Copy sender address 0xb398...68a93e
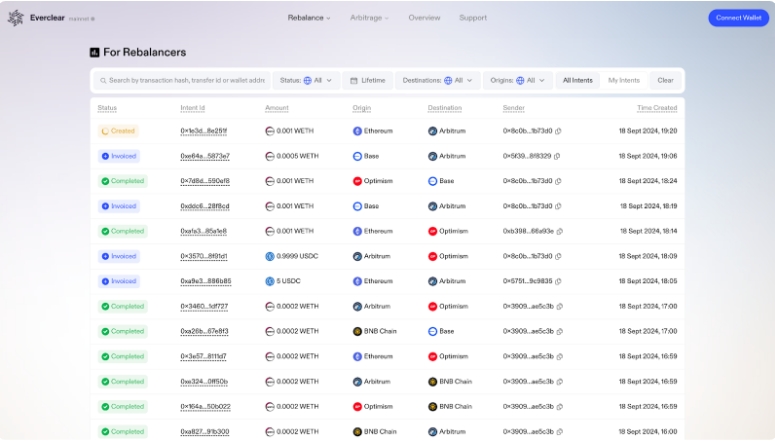Screen dimensions: 775x441 click(x=560, y=231)
